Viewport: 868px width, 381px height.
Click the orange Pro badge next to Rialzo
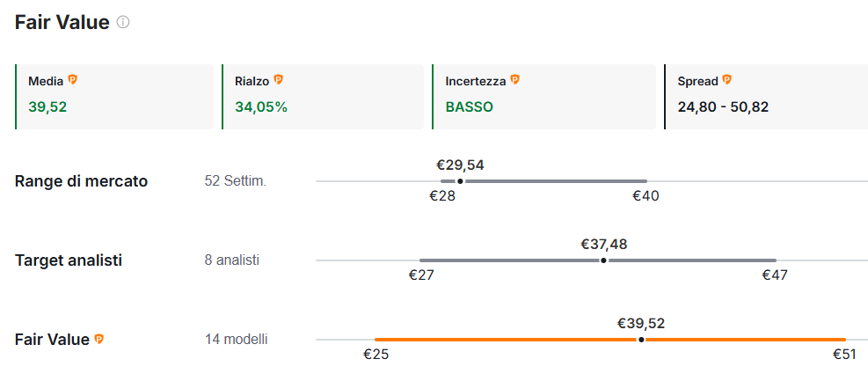[279, 80]
